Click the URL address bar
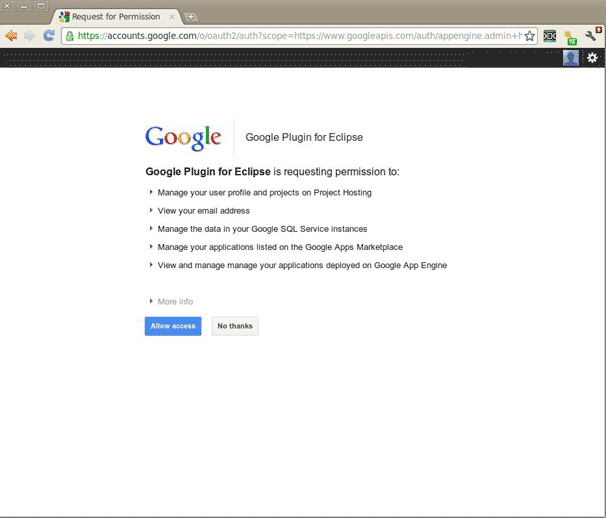This screenshot has height=518, width=606. click(300, 36)
